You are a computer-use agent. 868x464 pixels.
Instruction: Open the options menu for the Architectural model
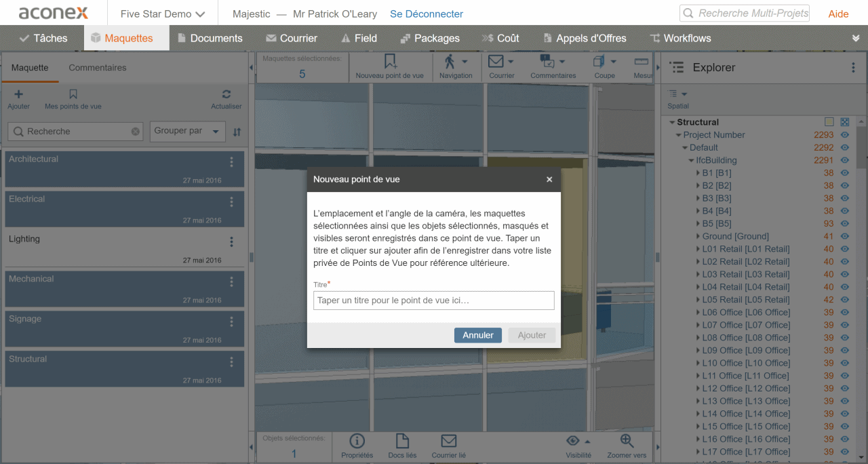(x=231, y=162)
